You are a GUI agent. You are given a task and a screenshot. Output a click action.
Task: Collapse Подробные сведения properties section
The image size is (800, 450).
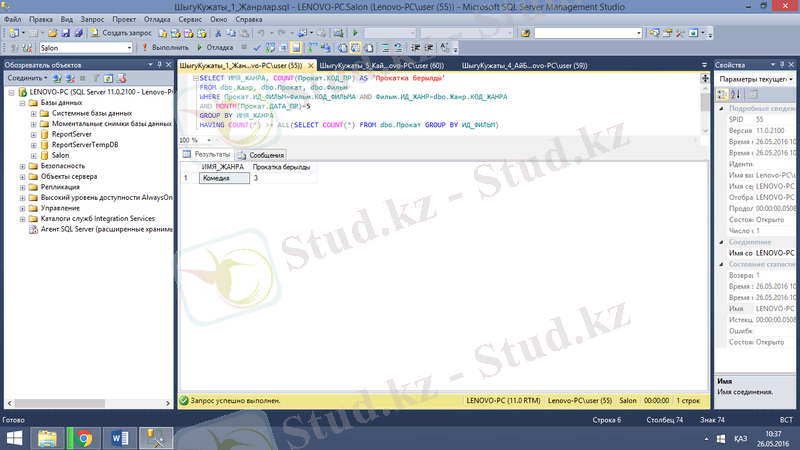click(721, 109)
